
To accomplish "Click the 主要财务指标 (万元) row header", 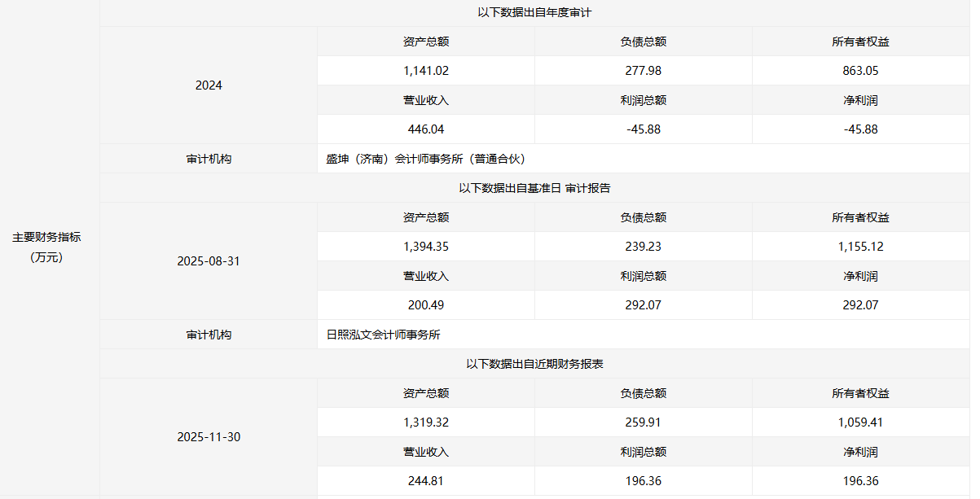I will tap(46, 247).
